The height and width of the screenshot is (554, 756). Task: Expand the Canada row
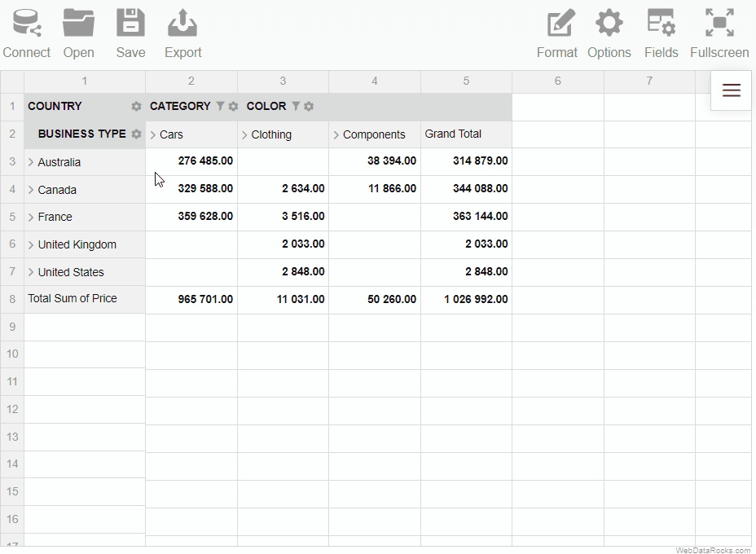coord(31,190)
